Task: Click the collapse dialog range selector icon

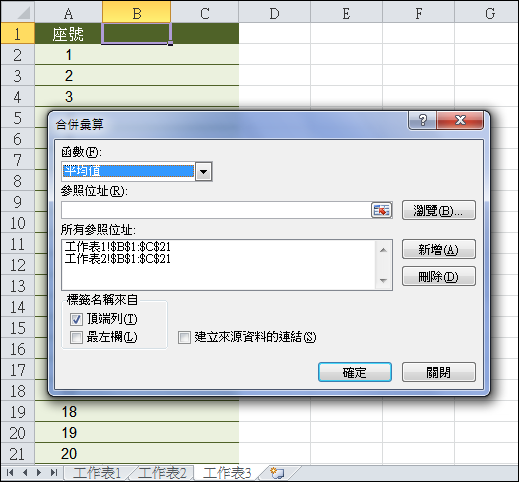Action: coord(381,210)
